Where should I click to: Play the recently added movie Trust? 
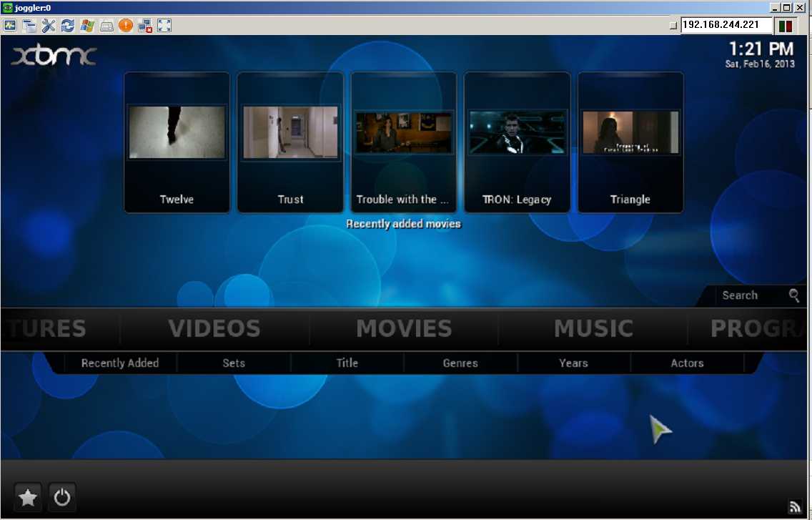(x=290, y=142)
